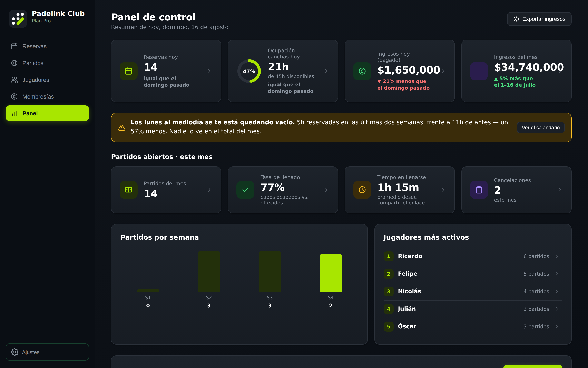Screen dimensions: 588x368
Task: Expand Tasa de llenado chevron
Action: coord(326,190)
